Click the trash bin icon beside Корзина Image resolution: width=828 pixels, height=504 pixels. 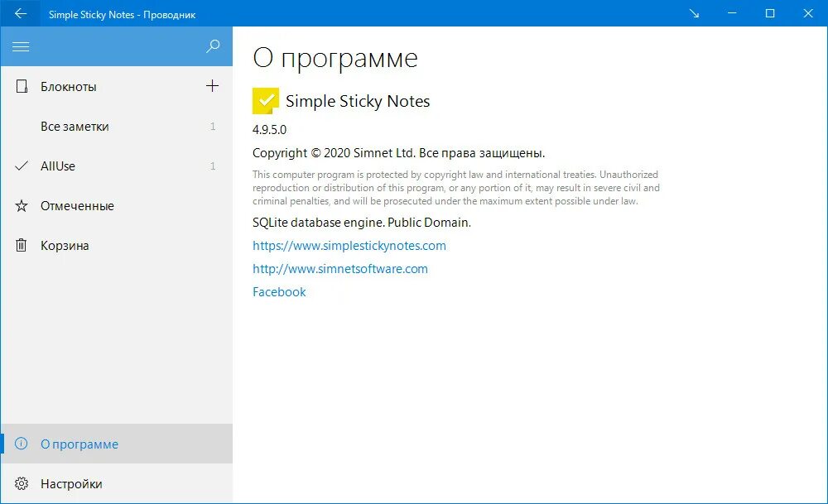point(22,246)
